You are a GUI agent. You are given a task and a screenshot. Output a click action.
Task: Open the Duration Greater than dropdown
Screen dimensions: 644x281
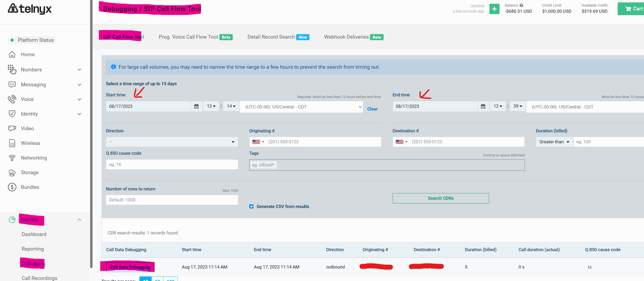554,142
